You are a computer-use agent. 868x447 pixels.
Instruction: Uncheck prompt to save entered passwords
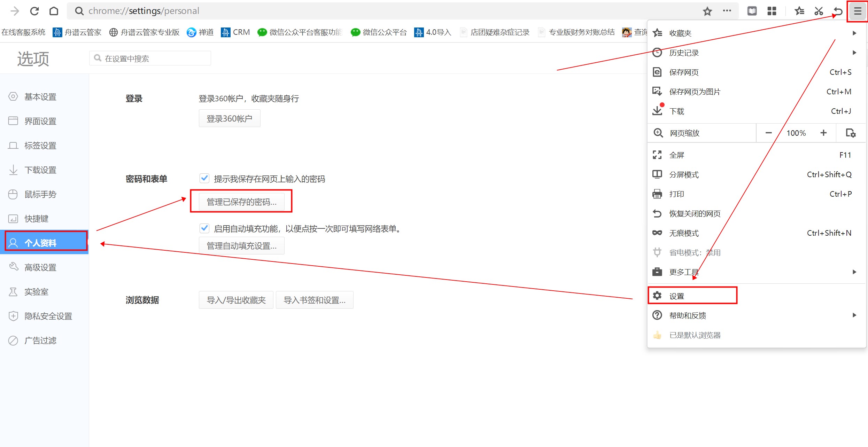(204, 178)
